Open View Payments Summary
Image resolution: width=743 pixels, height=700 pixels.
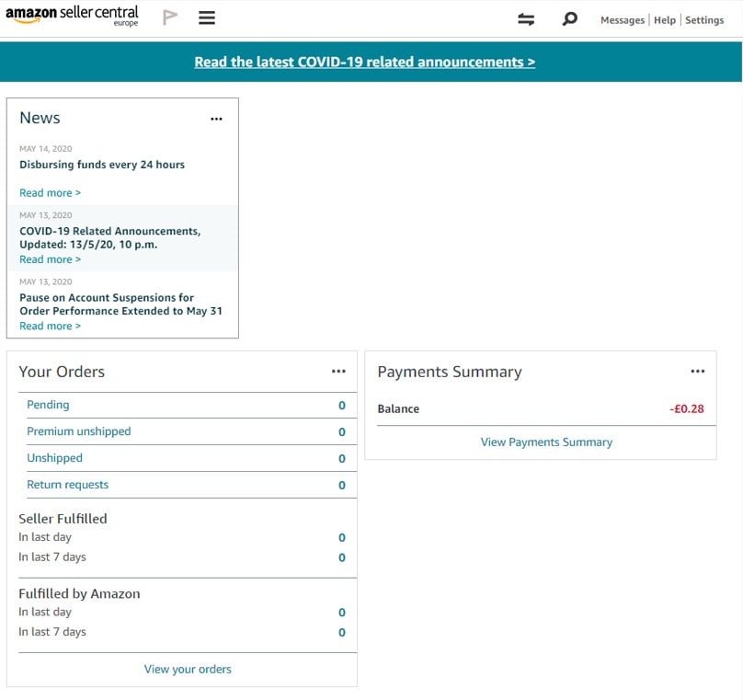pos(546,442)
